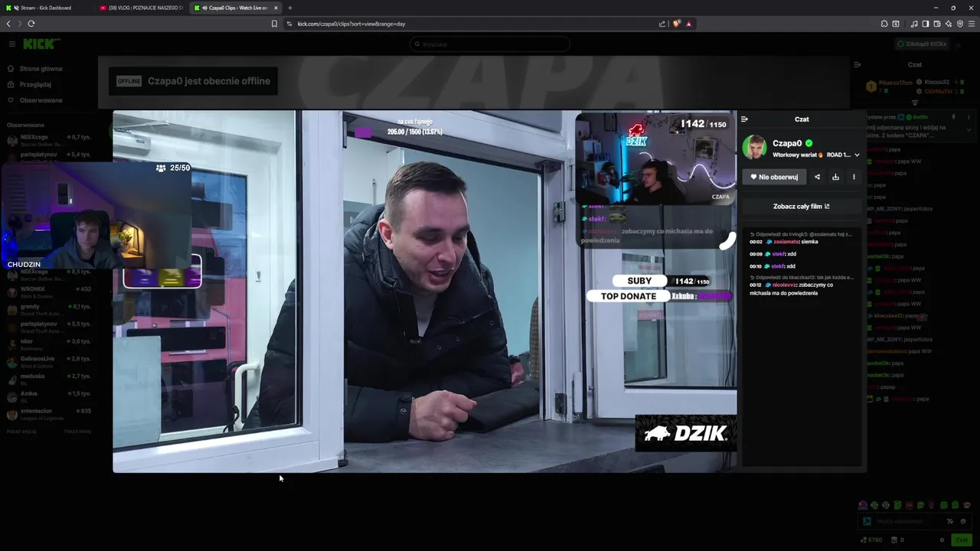Open GalineosLive channel in sidebar

click(x=49, y=360)
